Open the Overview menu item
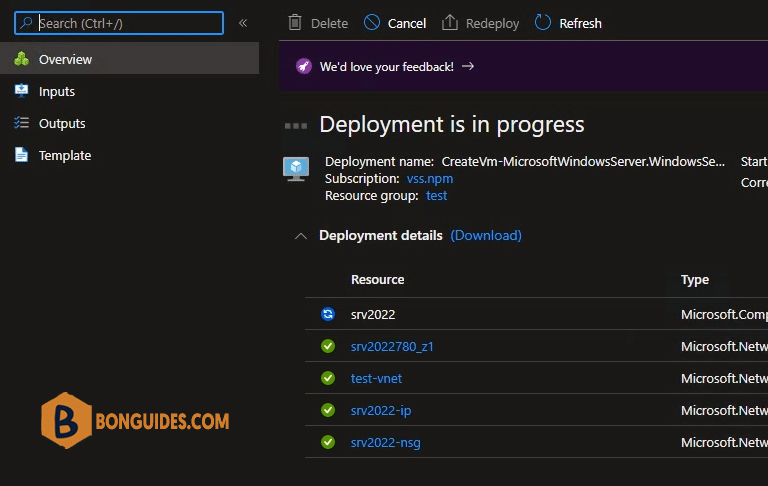 point(65,59)
